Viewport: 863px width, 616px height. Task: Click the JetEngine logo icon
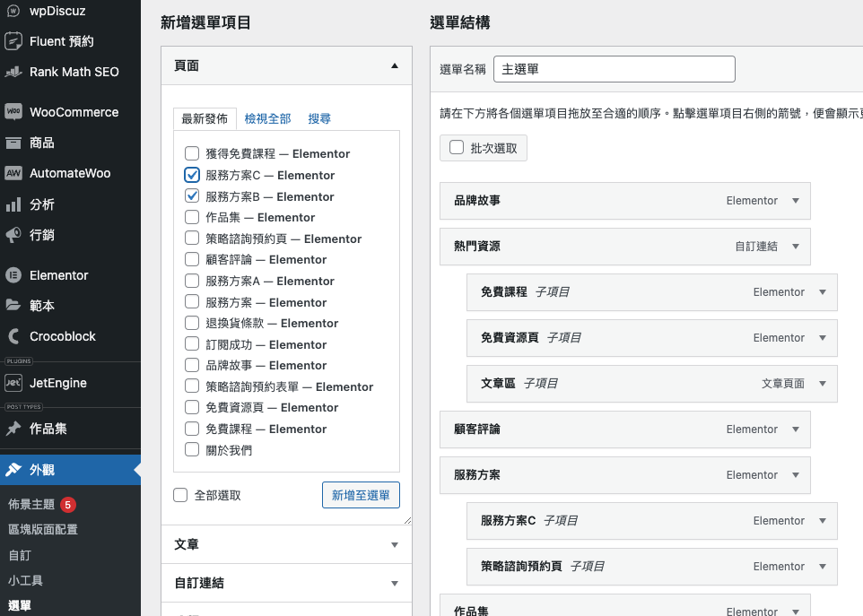(13, 383)
